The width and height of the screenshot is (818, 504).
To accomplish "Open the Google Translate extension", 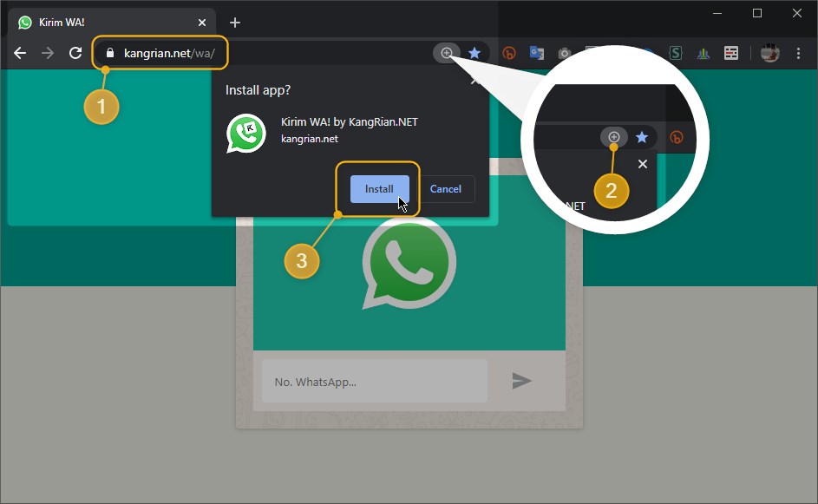I will pos(537,53).
